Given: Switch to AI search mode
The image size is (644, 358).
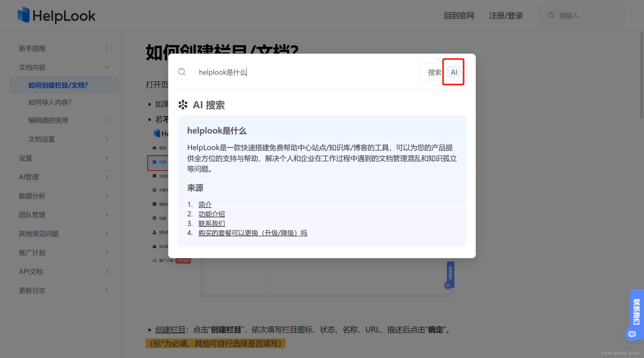Looking at the screenshot, I should (454, 72).
